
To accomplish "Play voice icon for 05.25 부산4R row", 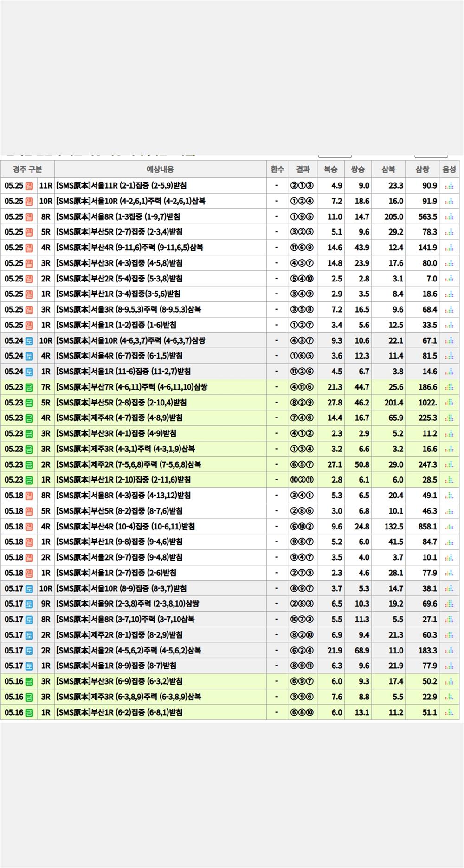I will pos(449,248).
